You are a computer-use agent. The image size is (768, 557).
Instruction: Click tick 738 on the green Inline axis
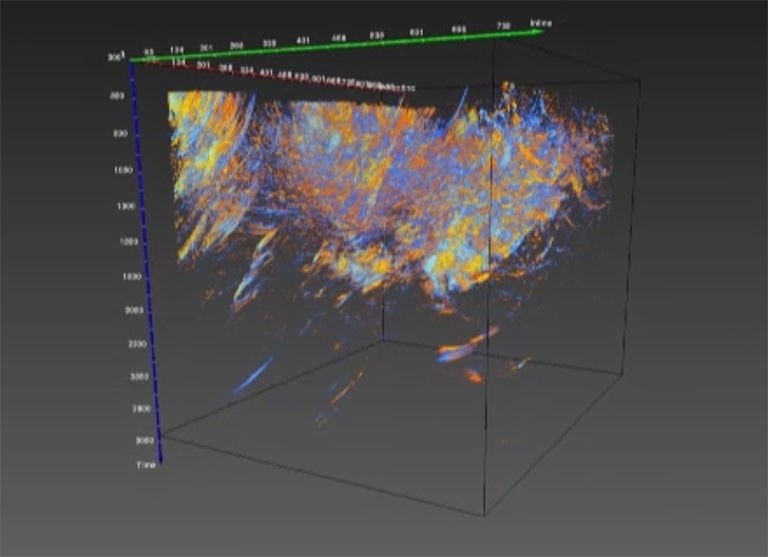click(503, 26)
